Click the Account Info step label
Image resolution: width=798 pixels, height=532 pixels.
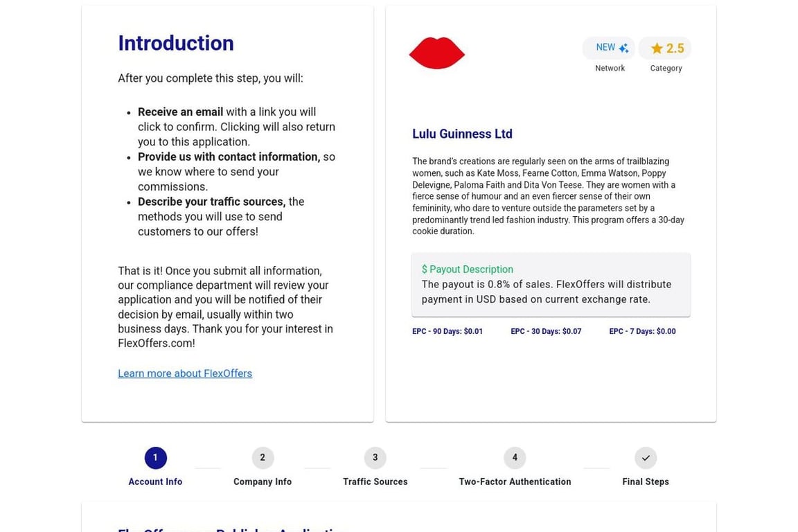[x=155, y=481]
